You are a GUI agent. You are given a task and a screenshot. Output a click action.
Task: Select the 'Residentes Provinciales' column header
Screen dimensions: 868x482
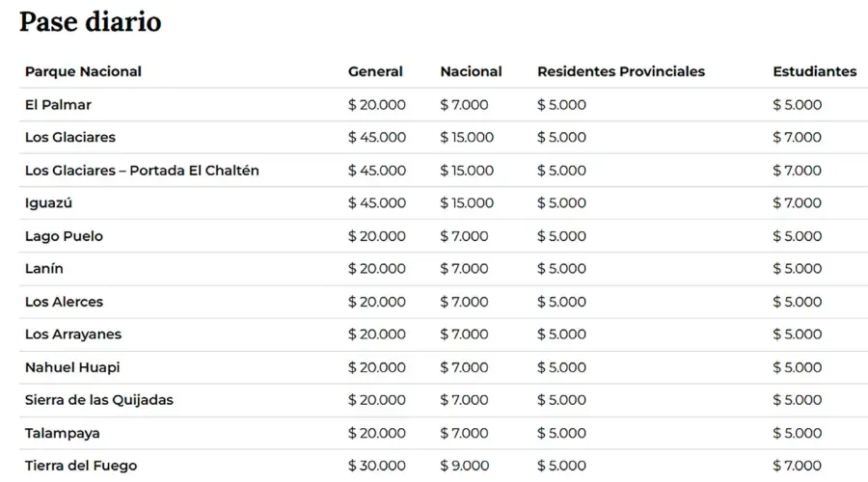(x=620, y=71)
